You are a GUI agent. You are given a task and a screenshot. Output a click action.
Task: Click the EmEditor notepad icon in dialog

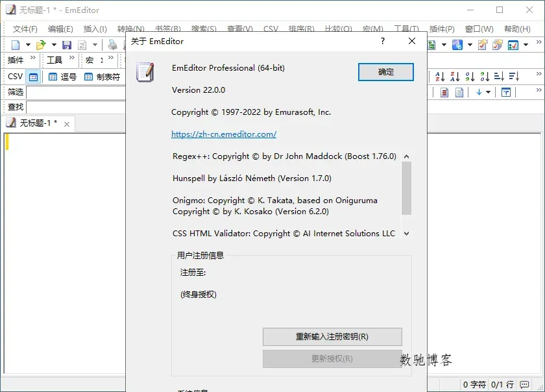point(145,72)
